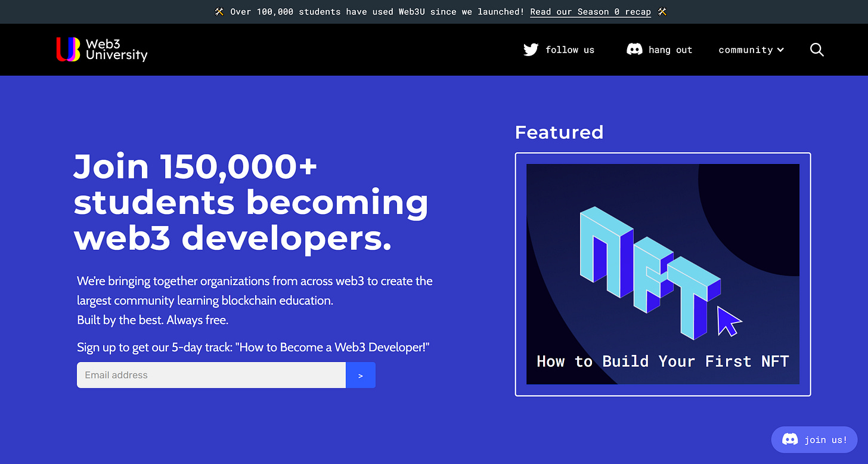Submit the email with the arrow button
The width and height of the screenshot is (868, 464).
[x=361, y=375]
